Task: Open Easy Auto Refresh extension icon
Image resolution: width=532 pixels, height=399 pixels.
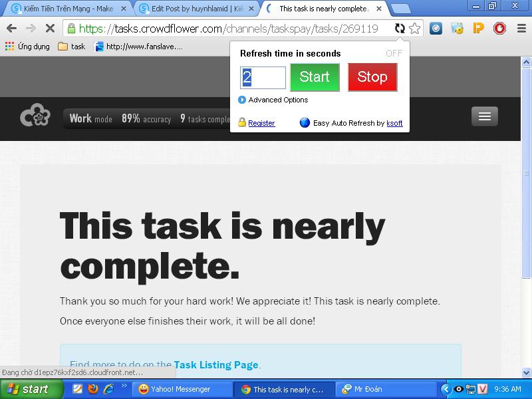Action: click(400, 29)
